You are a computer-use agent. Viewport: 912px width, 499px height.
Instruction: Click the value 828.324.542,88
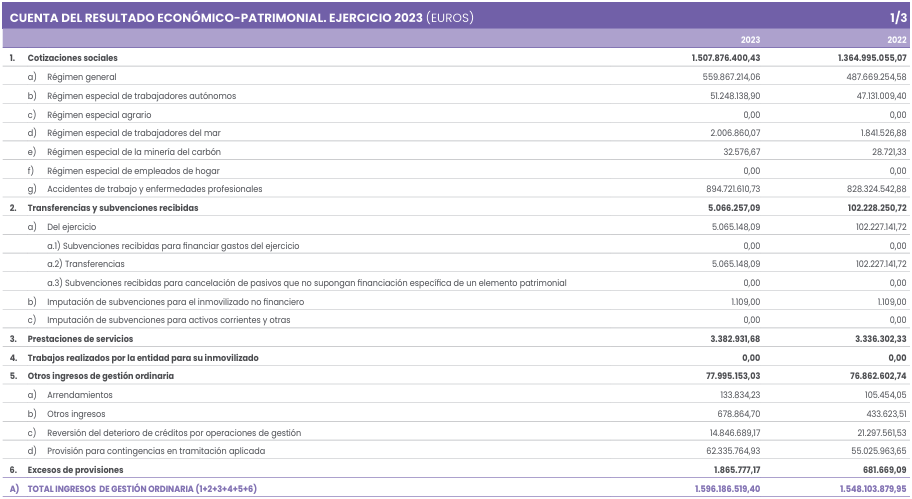pyautogui.click(x=877, y=189)
